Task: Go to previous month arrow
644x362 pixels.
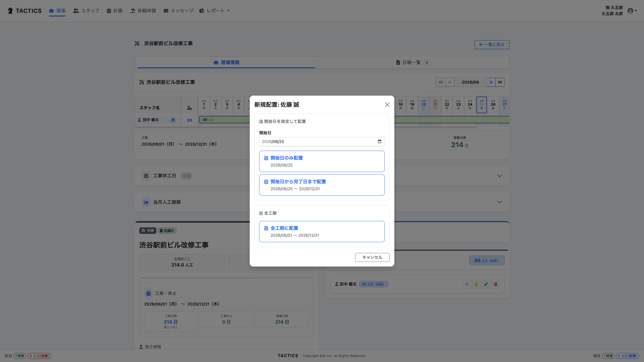Action: coord(450,82)
